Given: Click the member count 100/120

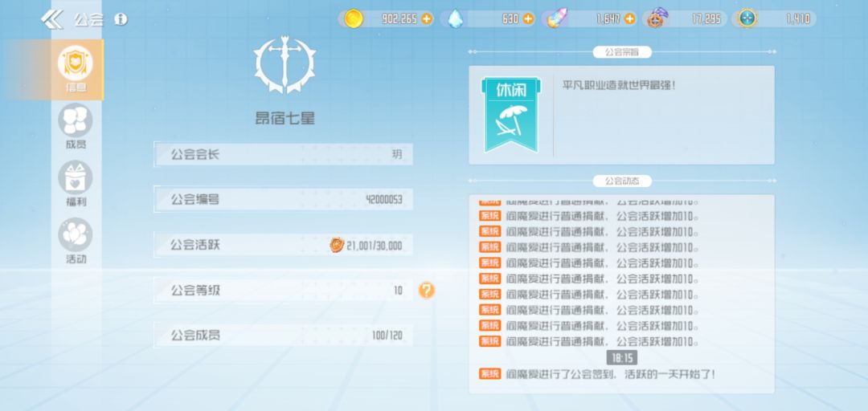Looking at the screenshot, I should (x=387, y=336).
